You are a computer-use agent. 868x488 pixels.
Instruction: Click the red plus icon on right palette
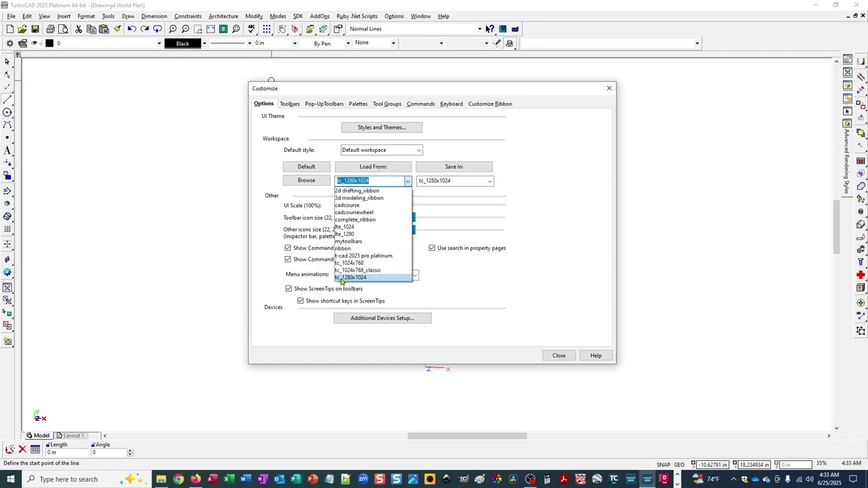(x=861, y=274)
